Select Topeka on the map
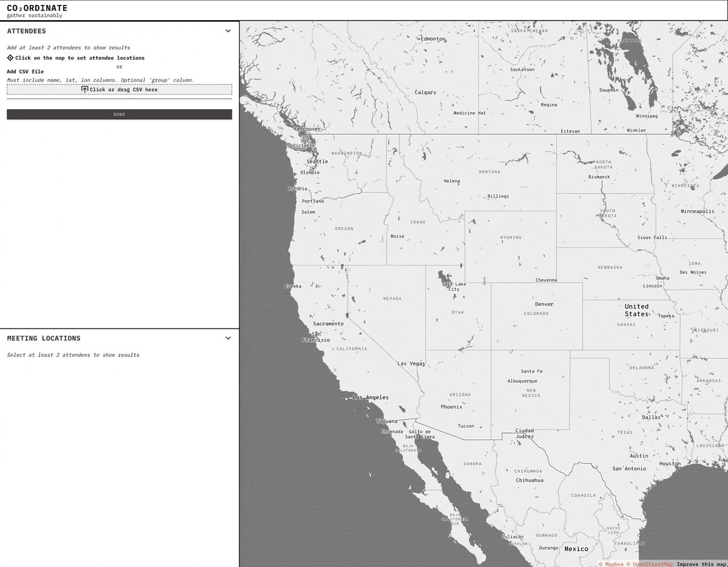728x567 pixels. click(667, 316)
